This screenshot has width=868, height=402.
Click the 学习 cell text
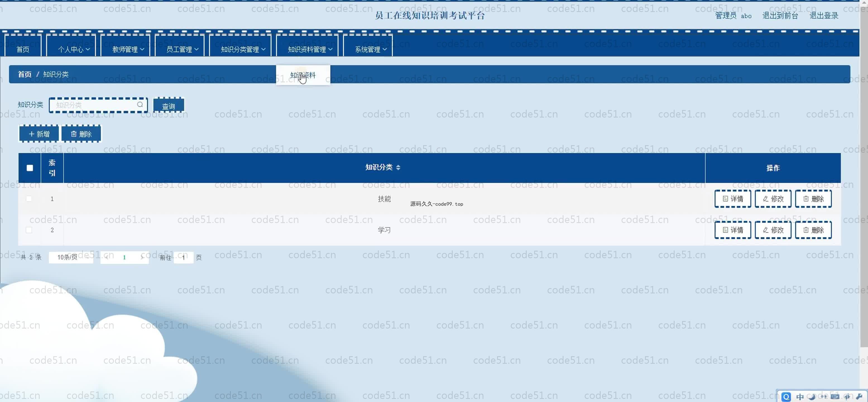[x=384, y=230]
